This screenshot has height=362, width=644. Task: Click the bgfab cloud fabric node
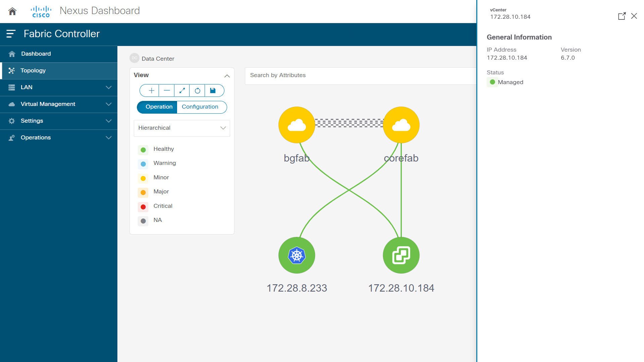tap(297, 125)
